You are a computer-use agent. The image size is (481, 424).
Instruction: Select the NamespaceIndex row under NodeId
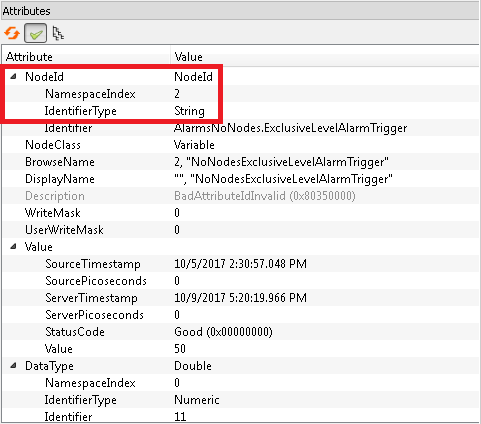[x=241, y=94]
